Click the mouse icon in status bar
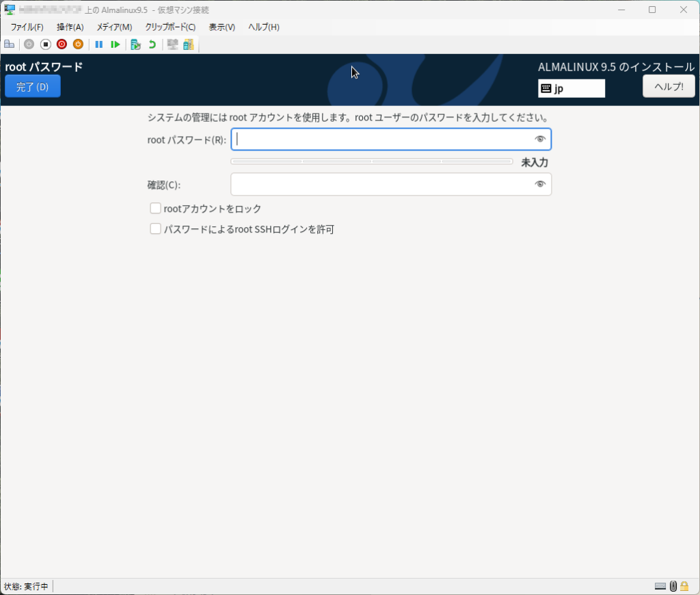 point(673,586)
